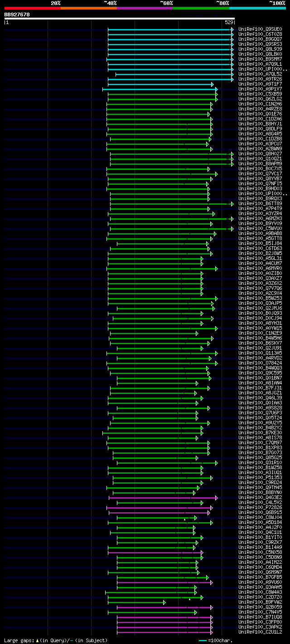Image resolution: width=290 pixels, height=644 pixels.
Task: Click the white query sequence bar 1-529
Action: pos(120,19)
